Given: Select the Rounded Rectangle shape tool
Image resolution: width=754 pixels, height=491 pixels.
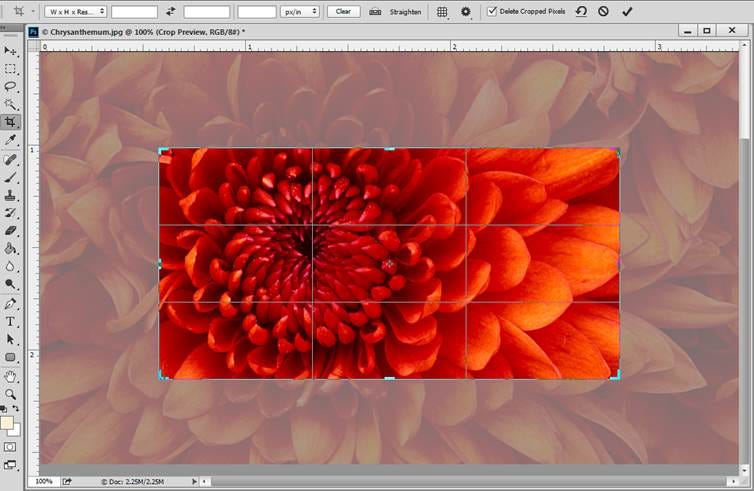Looking at the screenshot, I should [10, 357].
